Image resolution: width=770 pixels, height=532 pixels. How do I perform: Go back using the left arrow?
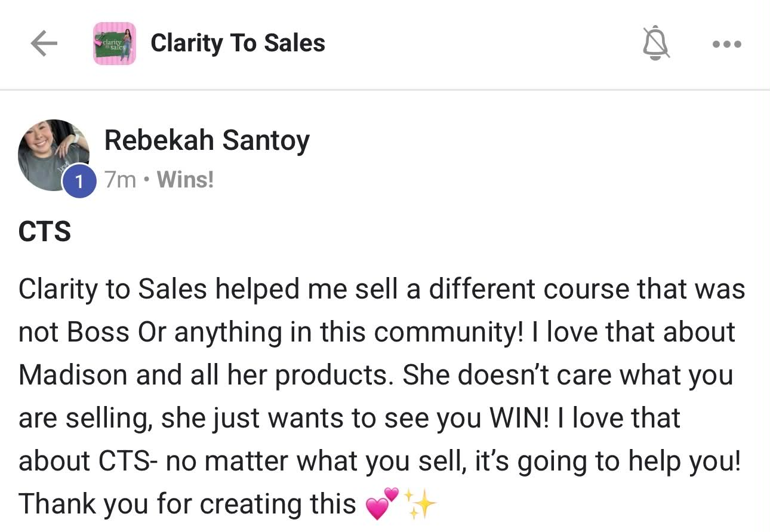(44, 44)
